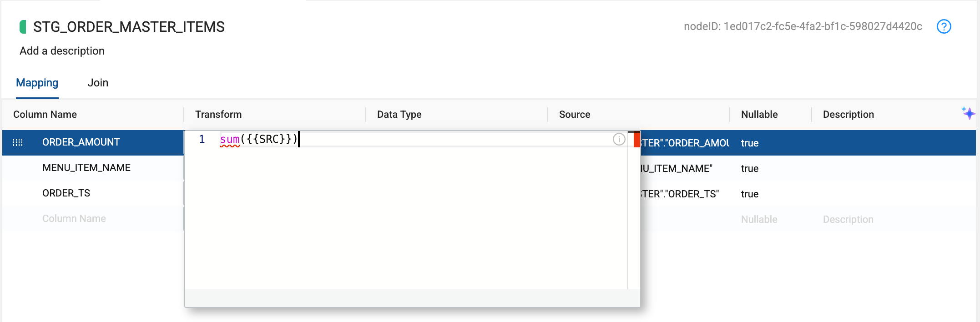The image size is (980, 322).
Task: Click the green node color indicator
Action: click(x=23, y=27)
